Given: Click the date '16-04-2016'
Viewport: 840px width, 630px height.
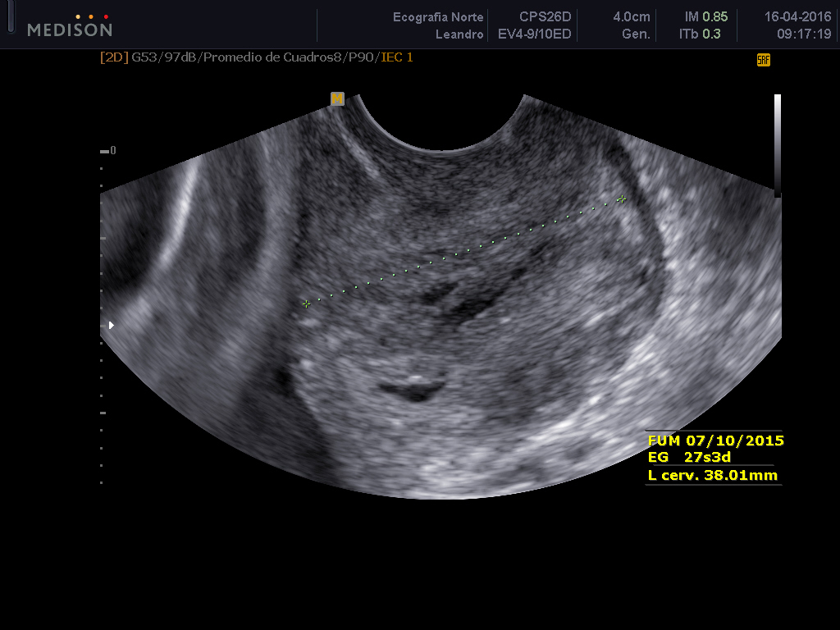Looking at the screenshot, I should point(797,16).
